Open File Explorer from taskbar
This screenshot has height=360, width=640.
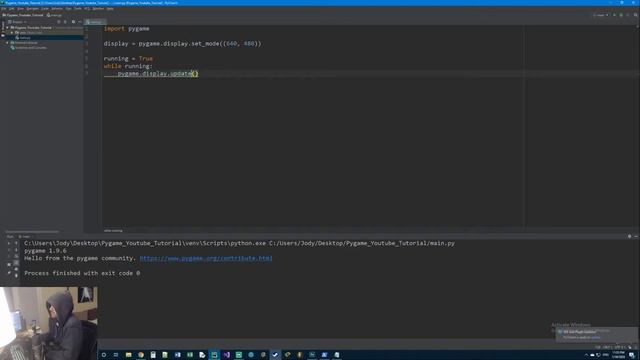[129, 355]
